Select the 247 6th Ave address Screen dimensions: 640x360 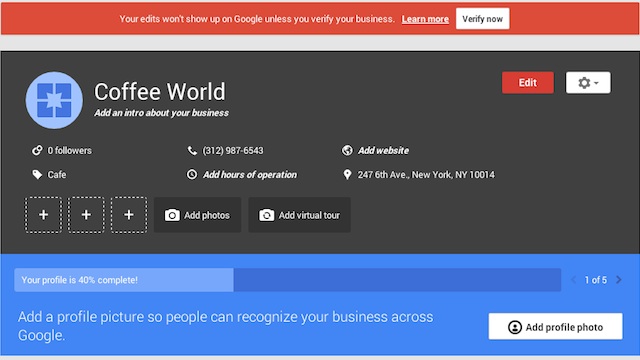pyautogui.click(x=426, y=175)
